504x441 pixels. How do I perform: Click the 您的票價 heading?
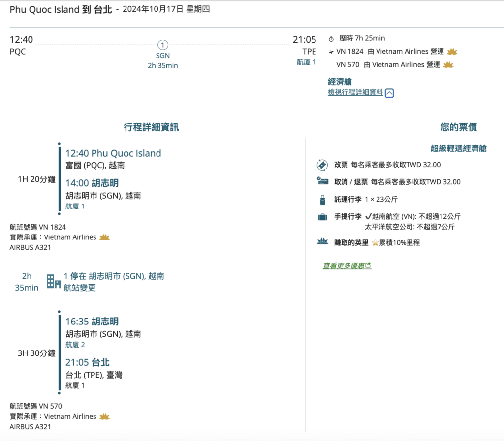pyautogui.click(x=459, y=127)
